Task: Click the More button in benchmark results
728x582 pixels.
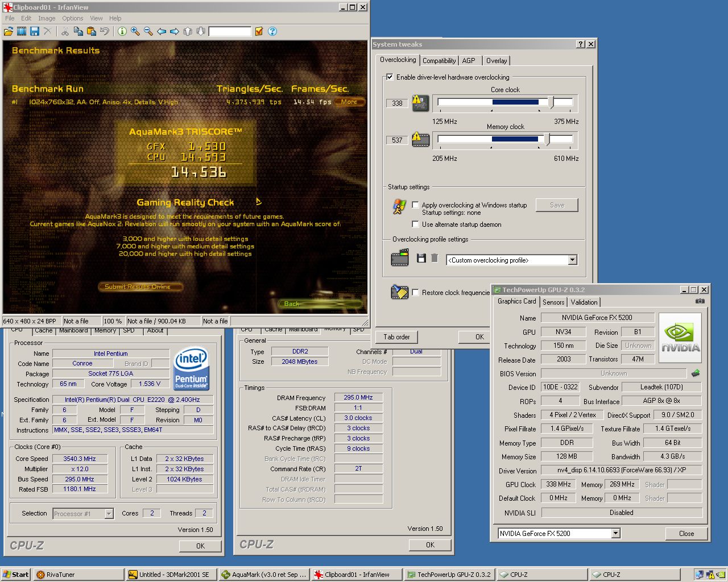Action: [349, 102]
